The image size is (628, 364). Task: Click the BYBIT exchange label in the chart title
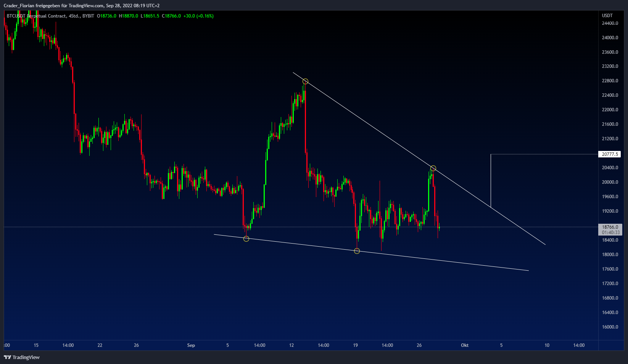[x=88, y=16]
